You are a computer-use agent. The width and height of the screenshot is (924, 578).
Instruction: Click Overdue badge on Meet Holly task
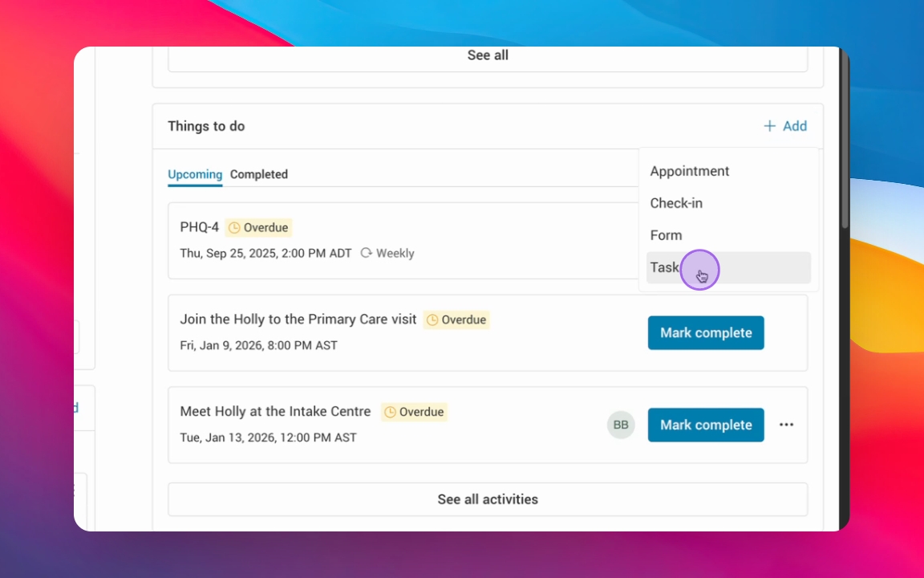[414, 412]
